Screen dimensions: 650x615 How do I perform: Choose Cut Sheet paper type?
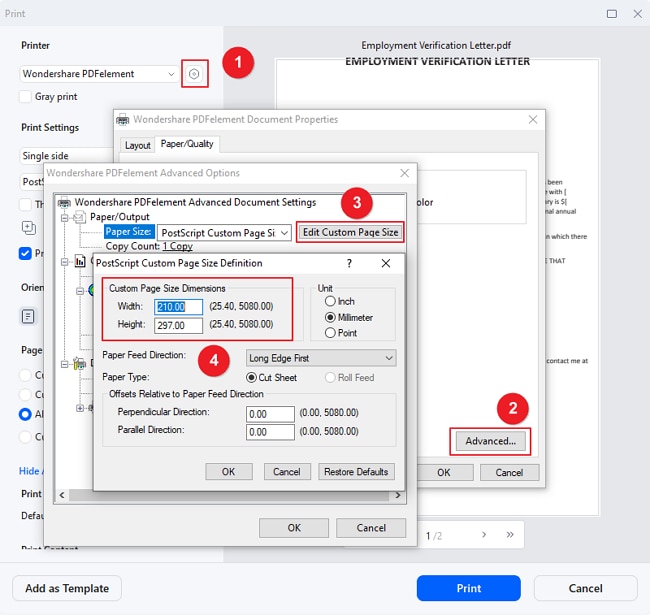[251, 378]
